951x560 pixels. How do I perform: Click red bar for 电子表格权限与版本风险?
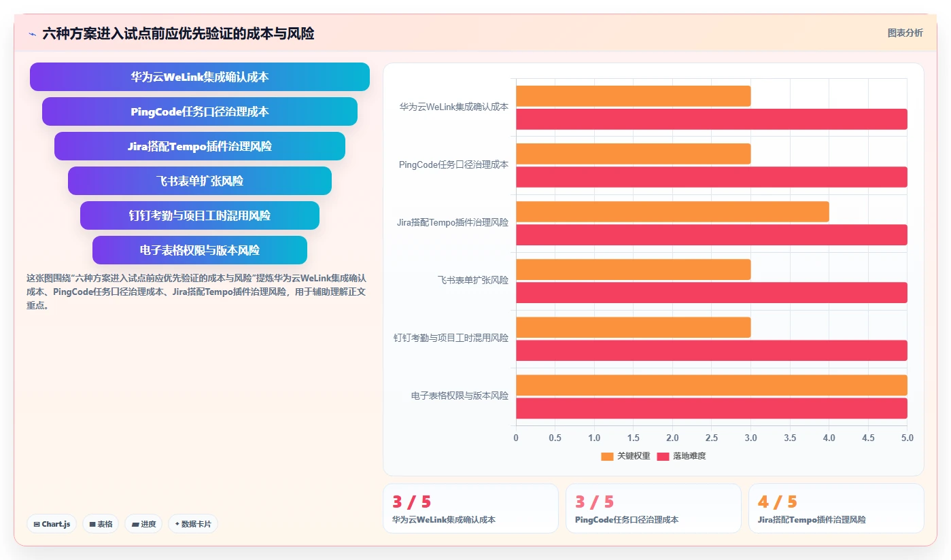pyautogui.click(x=711, y=408)
